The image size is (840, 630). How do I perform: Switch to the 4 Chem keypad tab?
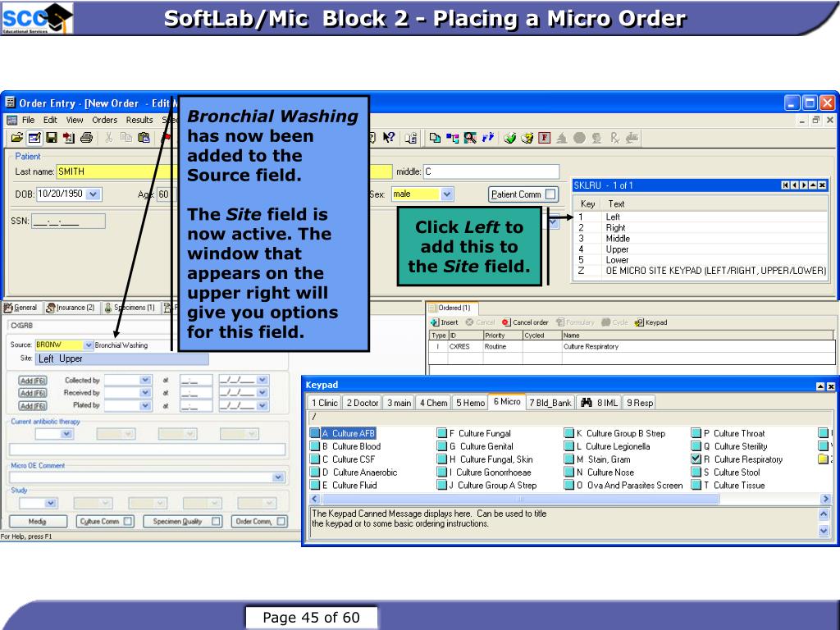(433, 402)
